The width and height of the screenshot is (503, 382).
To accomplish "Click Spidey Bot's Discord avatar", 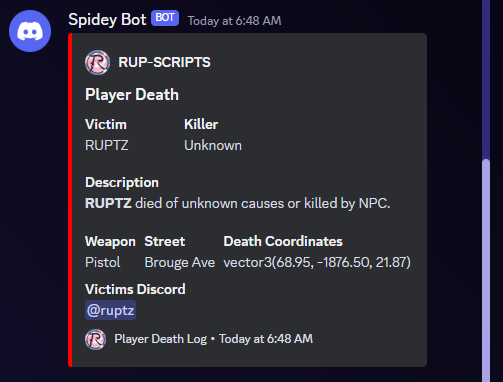I will tap(30, 31).
